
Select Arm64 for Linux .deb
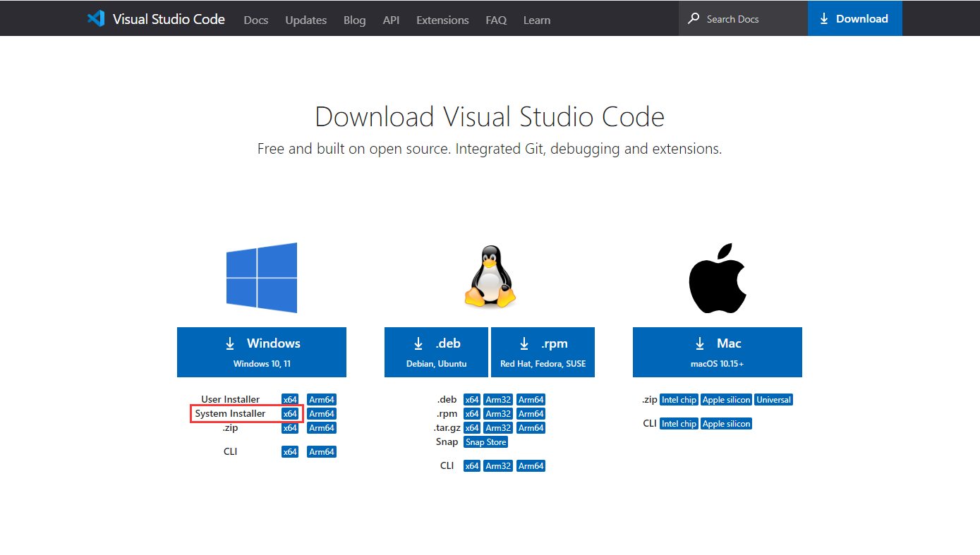531,400
